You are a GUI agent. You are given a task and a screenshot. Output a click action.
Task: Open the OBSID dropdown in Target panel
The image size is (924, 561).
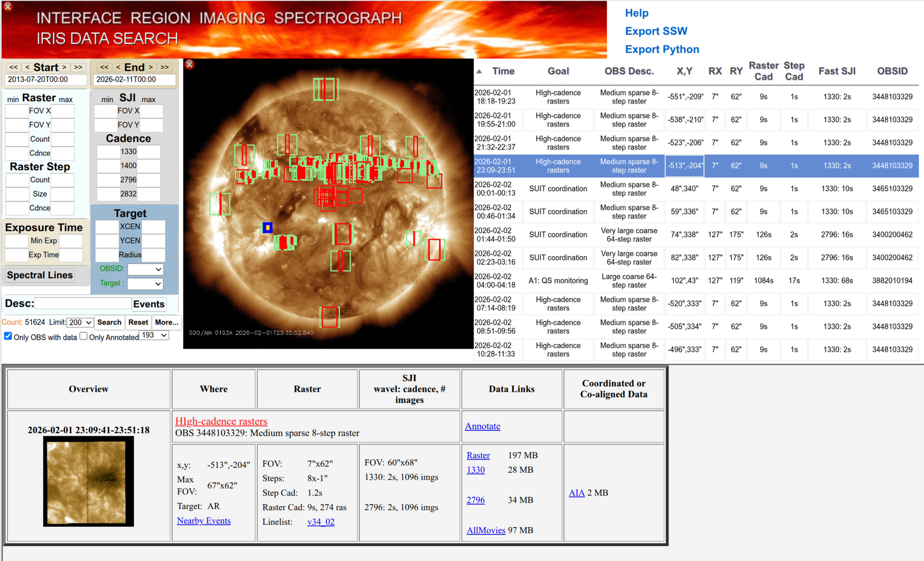(x=145, y=269)
